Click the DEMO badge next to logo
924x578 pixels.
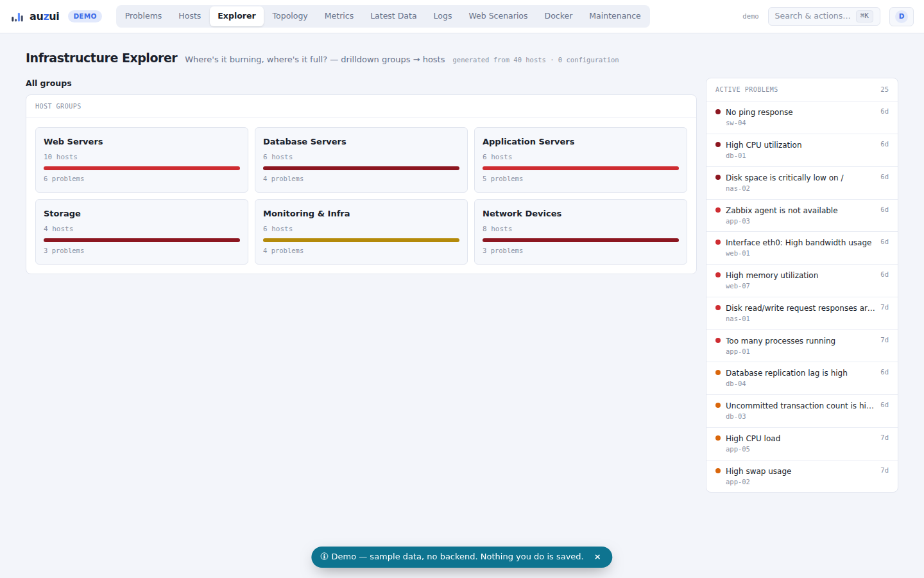click(x=85, y=16)
